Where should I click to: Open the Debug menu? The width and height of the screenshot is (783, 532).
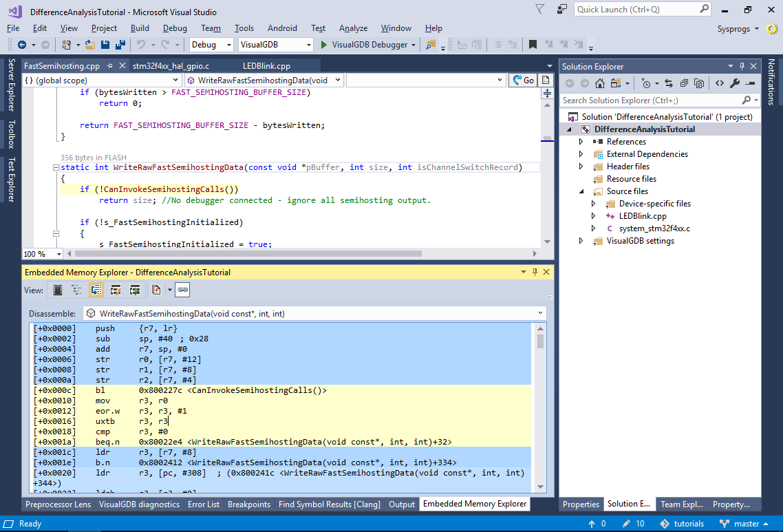click(175, 28)
